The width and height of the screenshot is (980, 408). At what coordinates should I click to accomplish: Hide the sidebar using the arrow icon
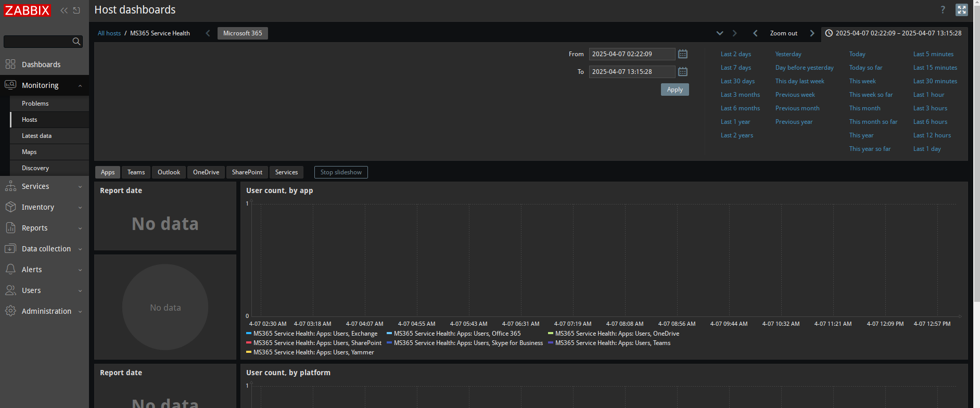pyautogui.click(x=77, y=10)
